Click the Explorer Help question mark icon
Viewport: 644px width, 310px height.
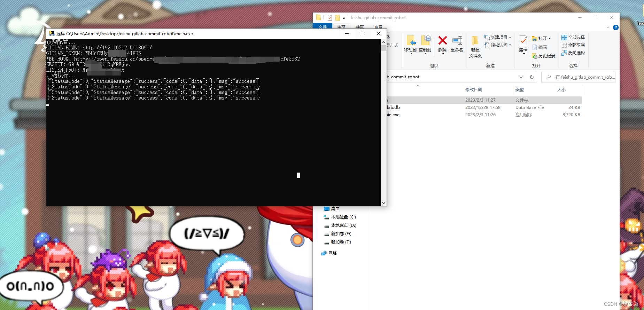point(616,27)
